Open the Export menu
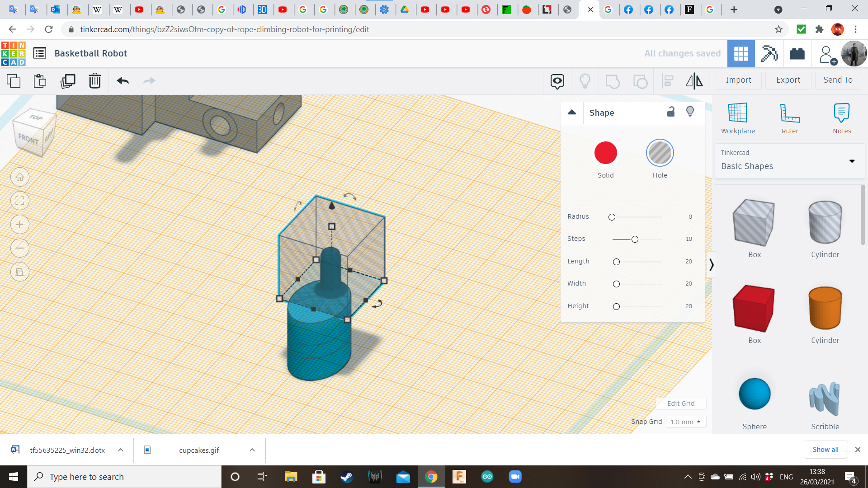Image resolution: width=868 pixels, height=488 pixels. [788, 80]
